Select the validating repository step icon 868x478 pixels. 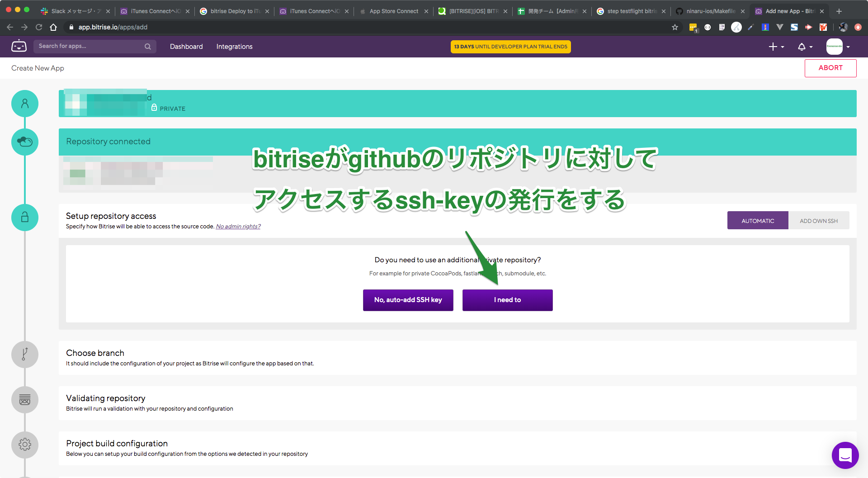pyautogui.click(x=25, y=400)
